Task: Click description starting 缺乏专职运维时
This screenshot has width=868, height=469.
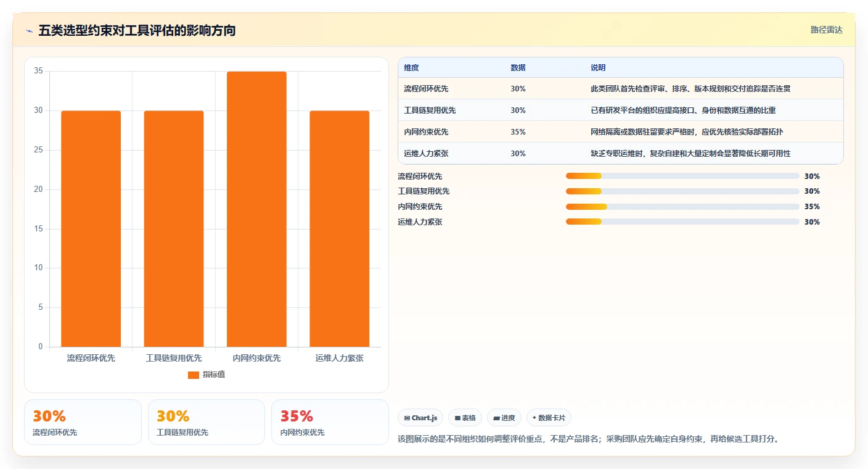Action: pyautogui.click(x=690, y=154)
